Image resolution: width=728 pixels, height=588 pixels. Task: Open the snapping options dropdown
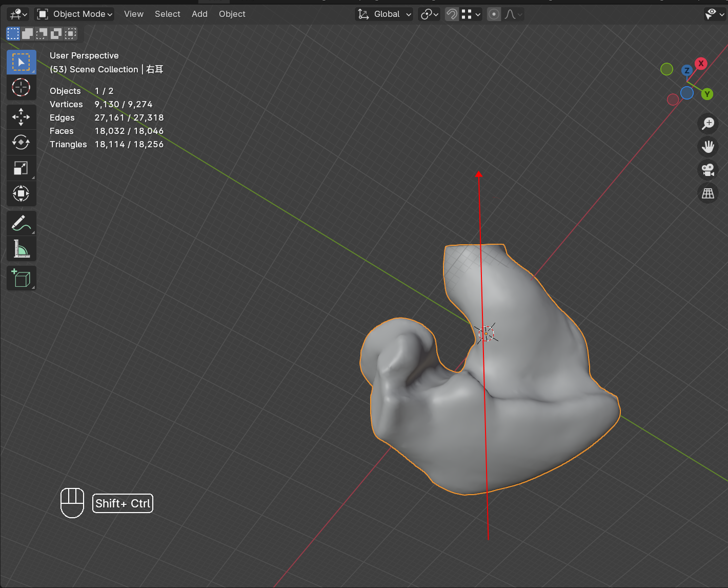tap(471, 14)
